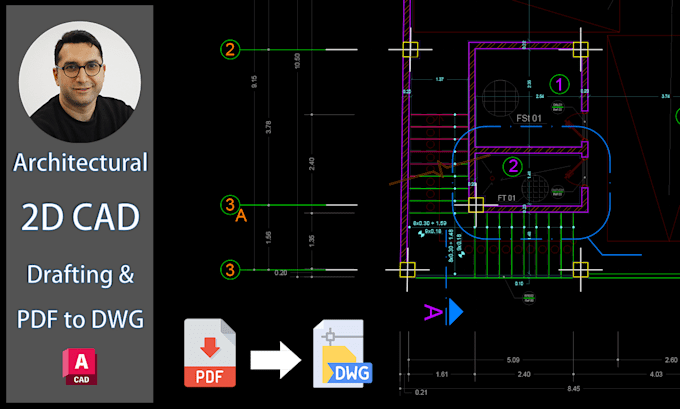Open the circular profile photo
680x409 pixels.
[x=80, y=82]
